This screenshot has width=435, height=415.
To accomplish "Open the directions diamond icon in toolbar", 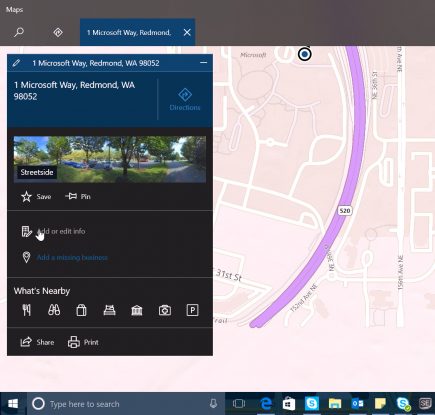I will tap(58, 32).
